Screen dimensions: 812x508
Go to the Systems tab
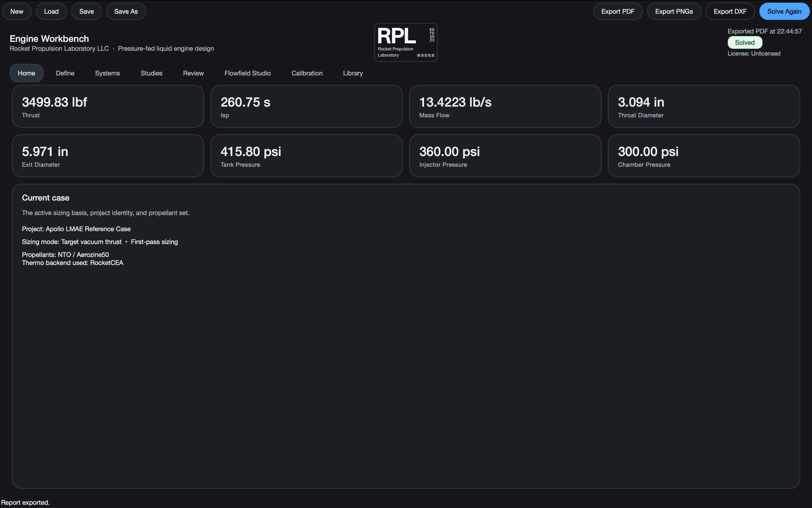pyautogui.click(x=107, y=73)
